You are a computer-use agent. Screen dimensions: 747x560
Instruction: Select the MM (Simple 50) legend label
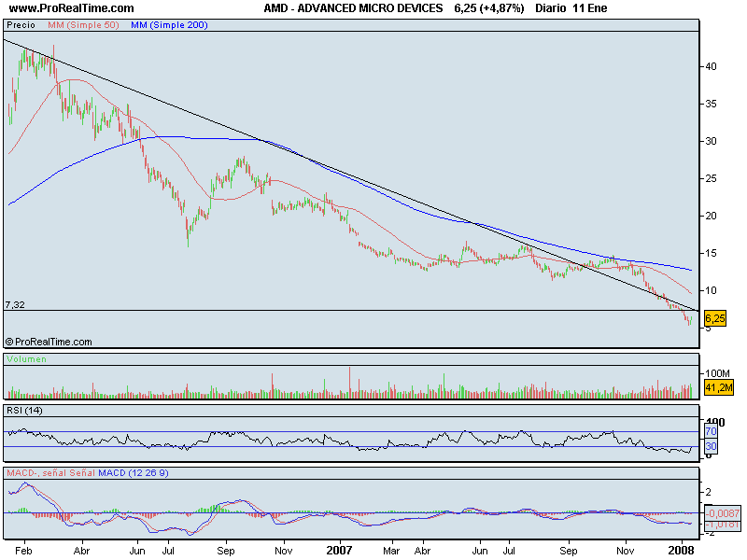pyautogui.click(x=83, y=25)
